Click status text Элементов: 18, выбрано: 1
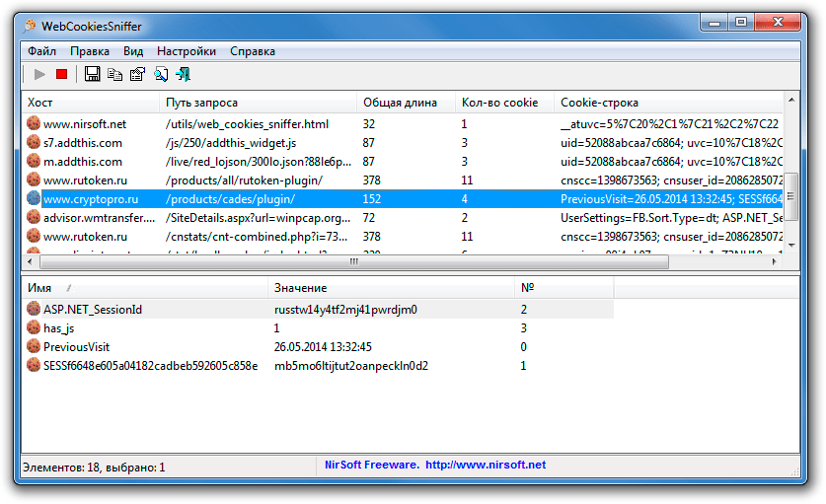This screenshot has height=504, width=826. pos(94,468)
